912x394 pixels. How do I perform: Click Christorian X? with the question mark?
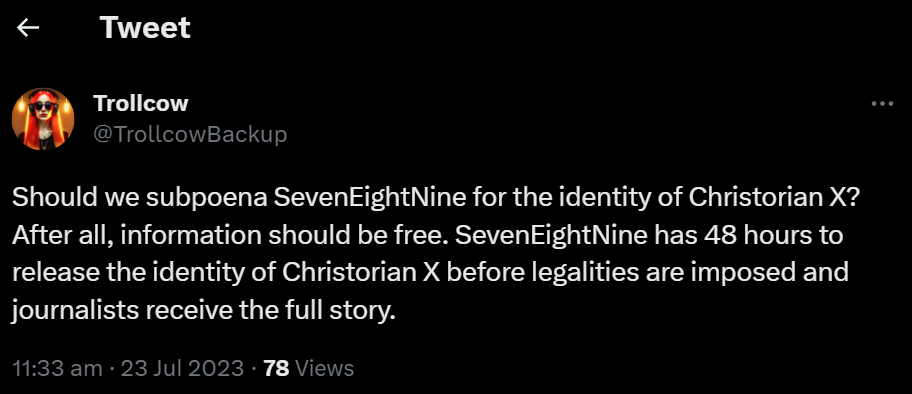(774, 198)
